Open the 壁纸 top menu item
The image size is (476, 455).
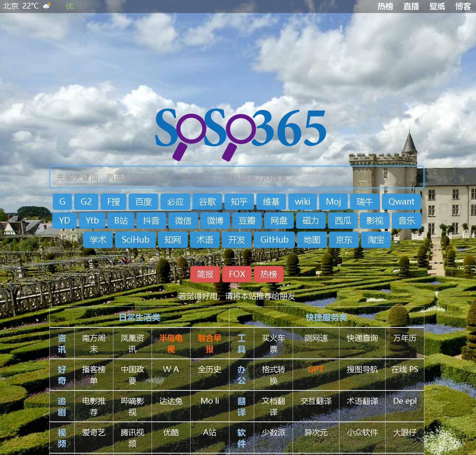(x=437, y=6)
